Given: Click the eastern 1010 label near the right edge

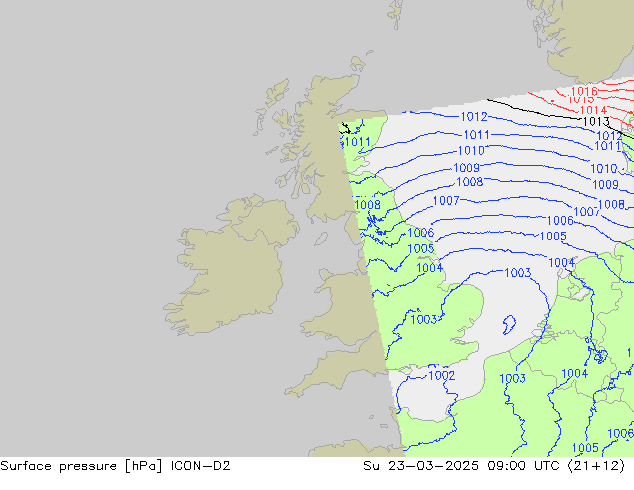Looking at the screenshot, I should tap(604, 168).
